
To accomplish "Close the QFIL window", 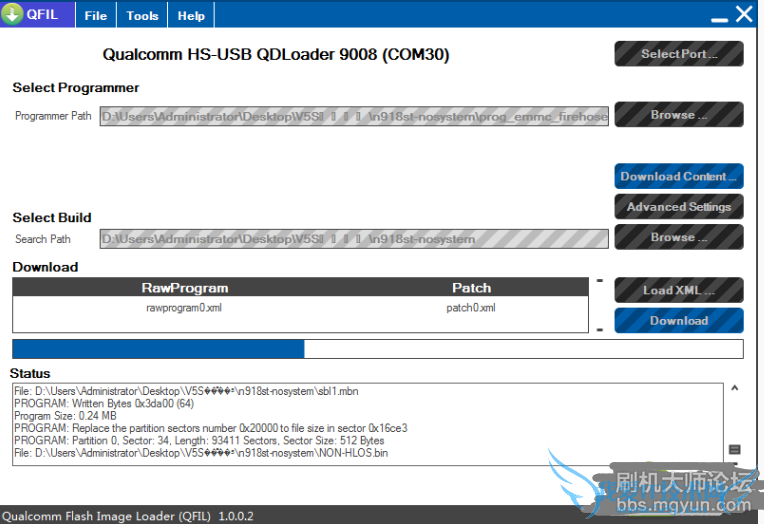I will [x=744, y=14].
